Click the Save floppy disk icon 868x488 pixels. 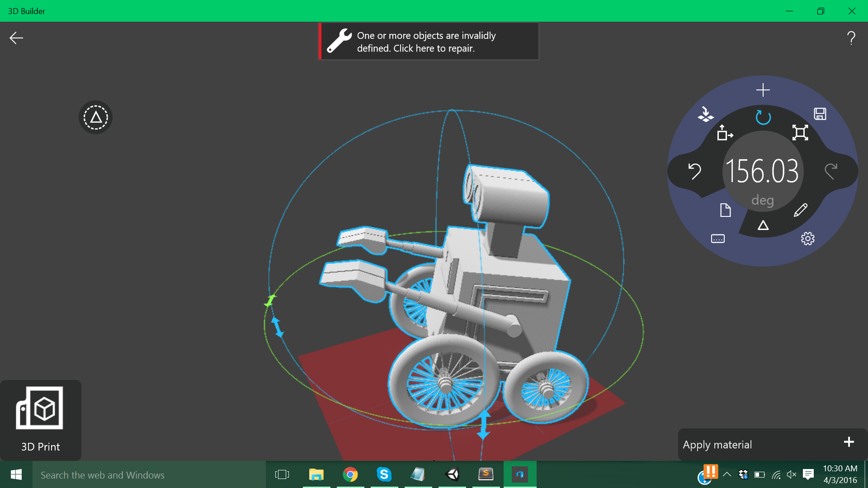[820, 114]
